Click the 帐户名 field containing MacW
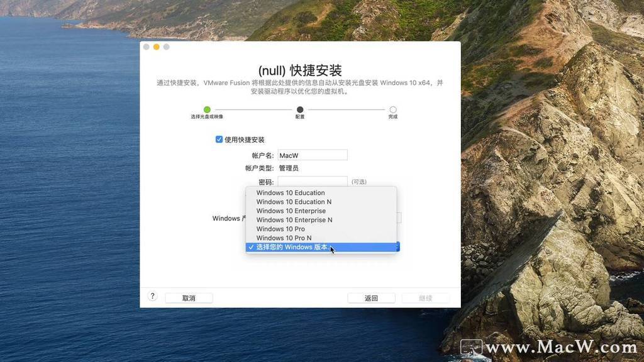The width and height of the screenshot is (644, 362). tap(313, 155)
